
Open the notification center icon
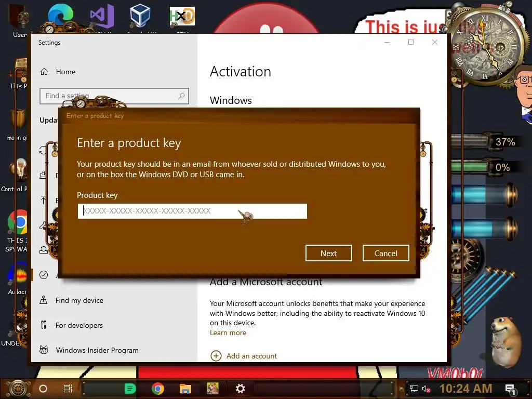510,389
